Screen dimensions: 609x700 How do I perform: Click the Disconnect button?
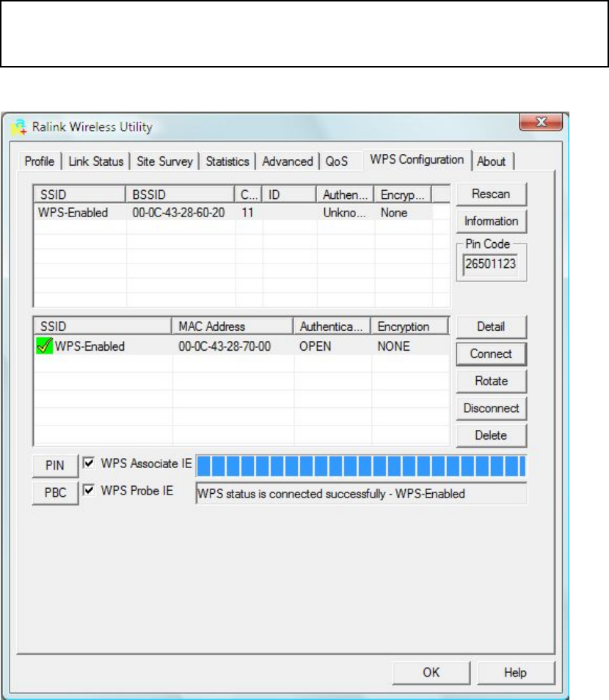pyautogui.click(x=491, y=408)
